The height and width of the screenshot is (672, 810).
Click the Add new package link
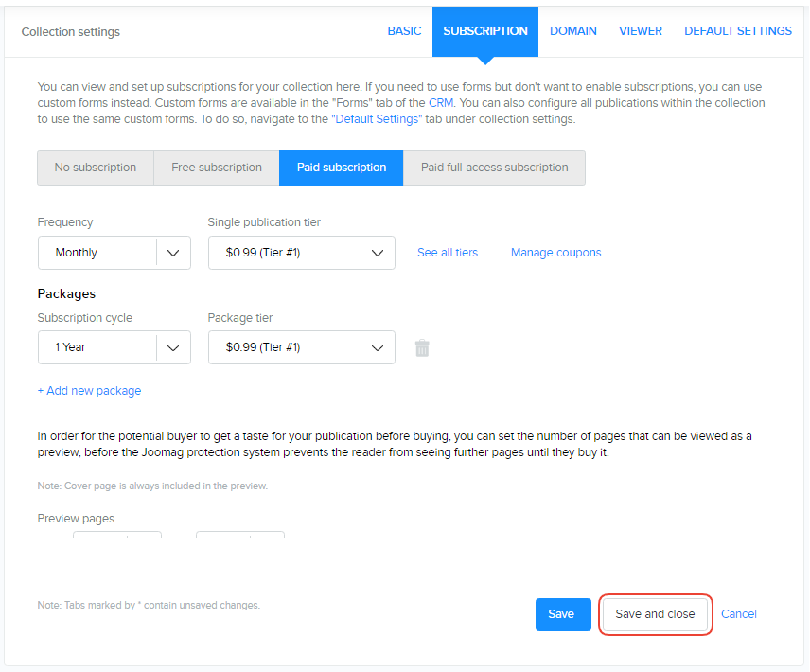[x=89, y=391]
